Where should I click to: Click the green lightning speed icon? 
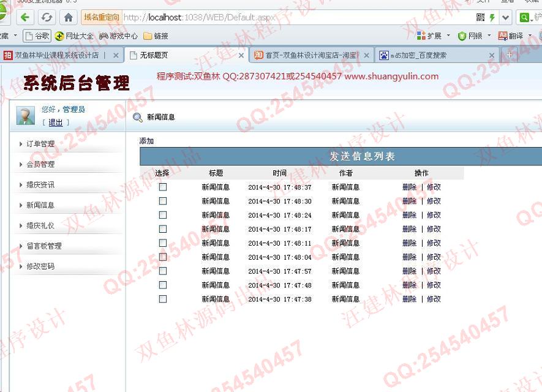pyautogui.click(x=492, y=17)
